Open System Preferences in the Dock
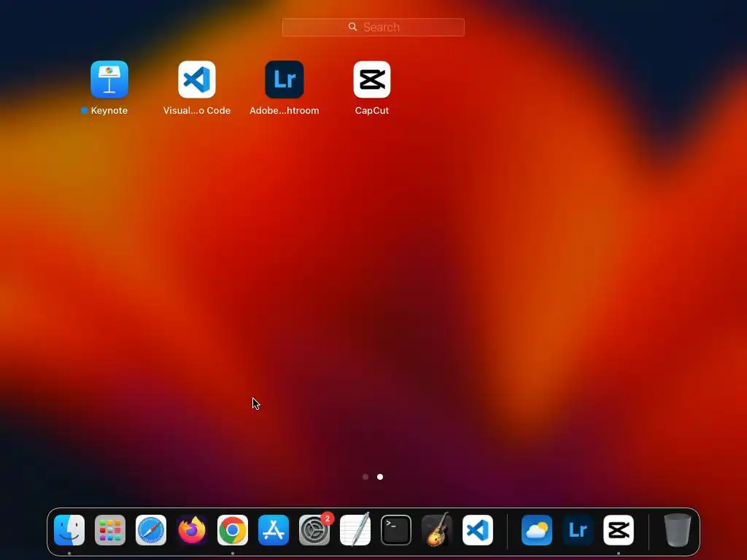Image resolution: width=747 pixels, height=560 pixels. click(314, 530)
